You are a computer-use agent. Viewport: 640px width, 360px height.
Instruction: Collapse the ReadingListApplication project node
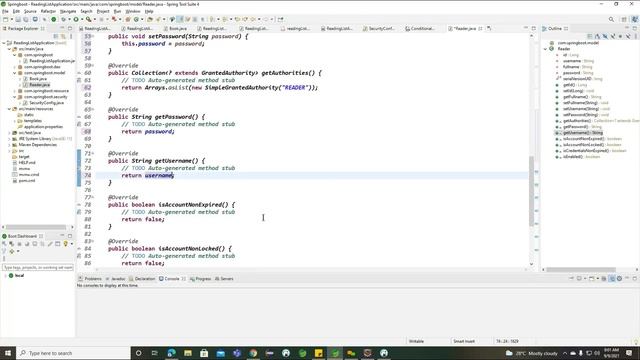pos(4,43)
